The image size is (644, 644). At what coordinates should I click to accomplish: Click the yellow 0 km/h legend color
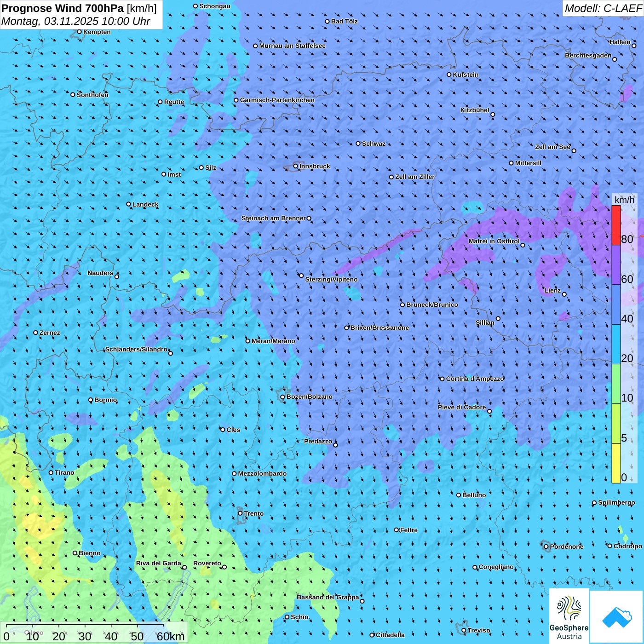point(616,463)
